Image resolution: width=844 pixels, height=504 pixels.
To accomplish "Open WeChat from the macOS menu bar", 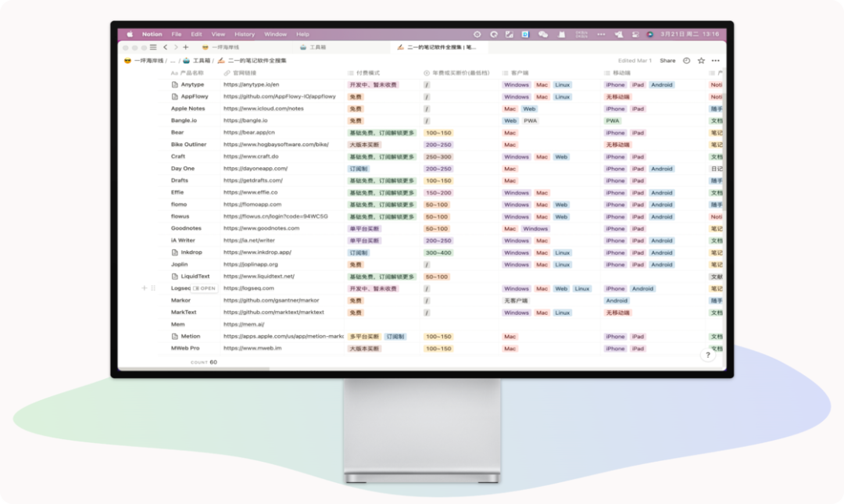I will (543, 34).
